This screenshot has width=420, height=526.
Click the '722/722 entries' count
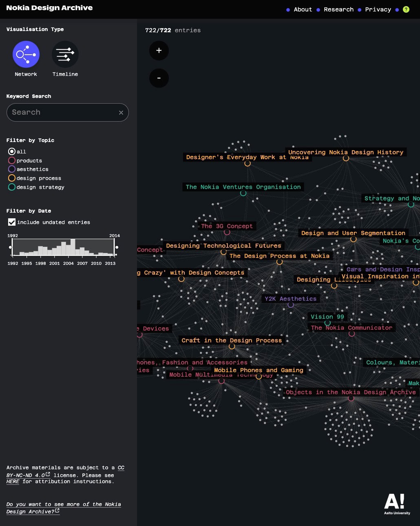point(173,30)
